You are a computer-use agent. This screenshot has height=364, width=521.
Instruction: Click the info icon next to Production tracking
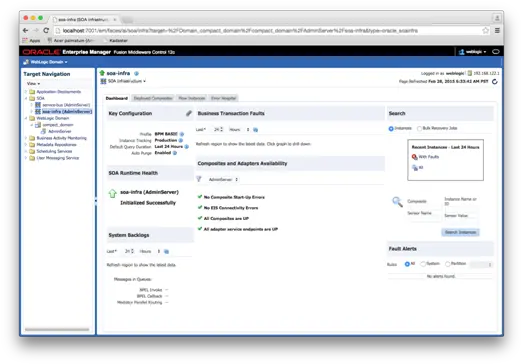click(181, 140)
